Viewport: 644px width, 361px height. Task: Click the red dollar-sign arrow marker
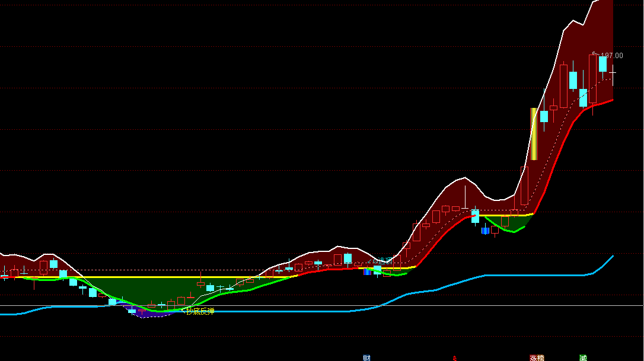tap(455, 358)
